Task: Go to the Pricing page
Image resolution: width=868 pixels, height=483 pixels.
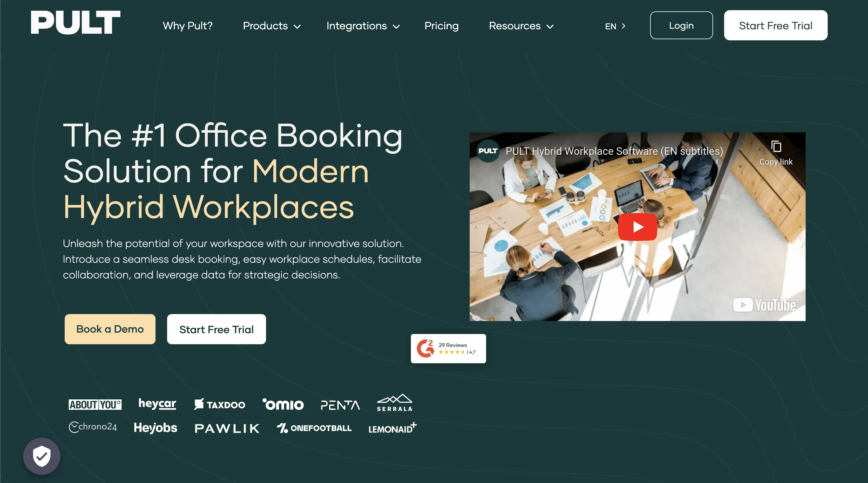Action: 441,26
